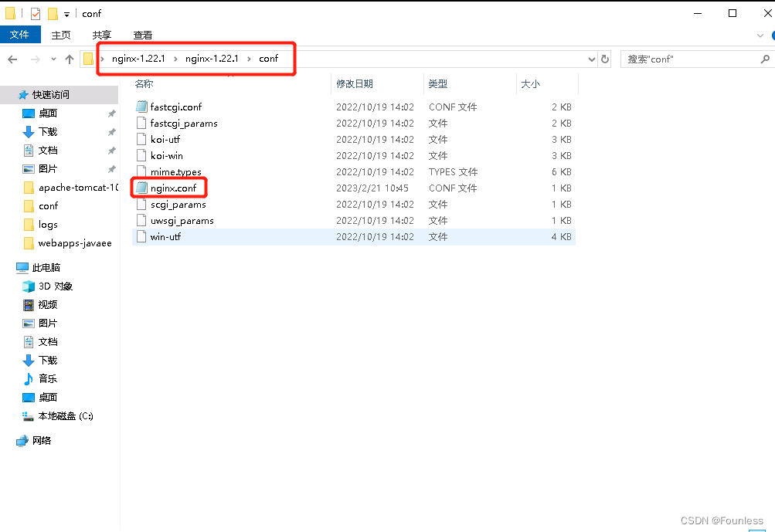Viewport: 775px width, 532px height.
Task: Select the fastcgi_params file
Action: (x=184, y=123)
